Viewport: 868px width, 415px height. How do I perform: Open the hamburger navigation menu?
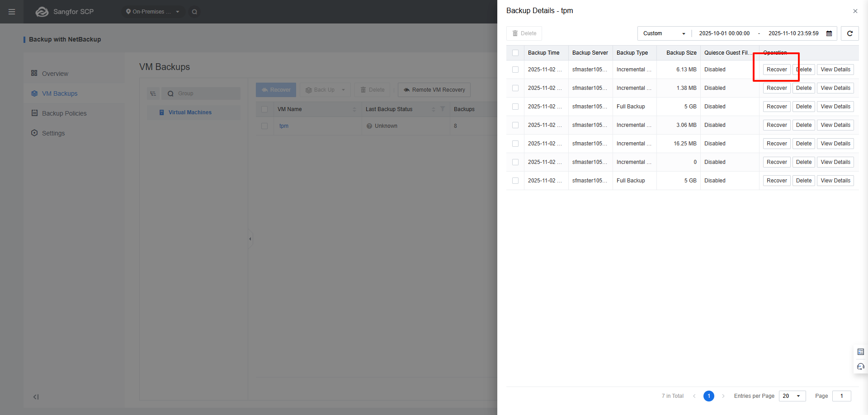[12, 12]
